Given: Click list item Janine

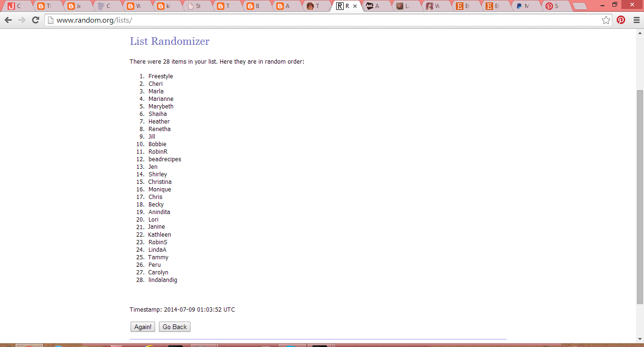Looking at the screenshot, I should click(157, 227).
